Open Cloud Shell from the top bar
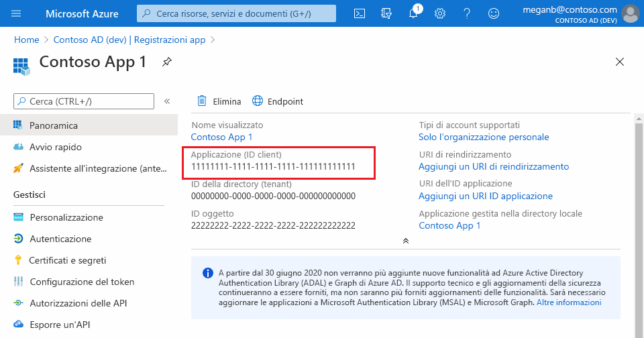This screenshot has height=338, width=644. (360, 13)
